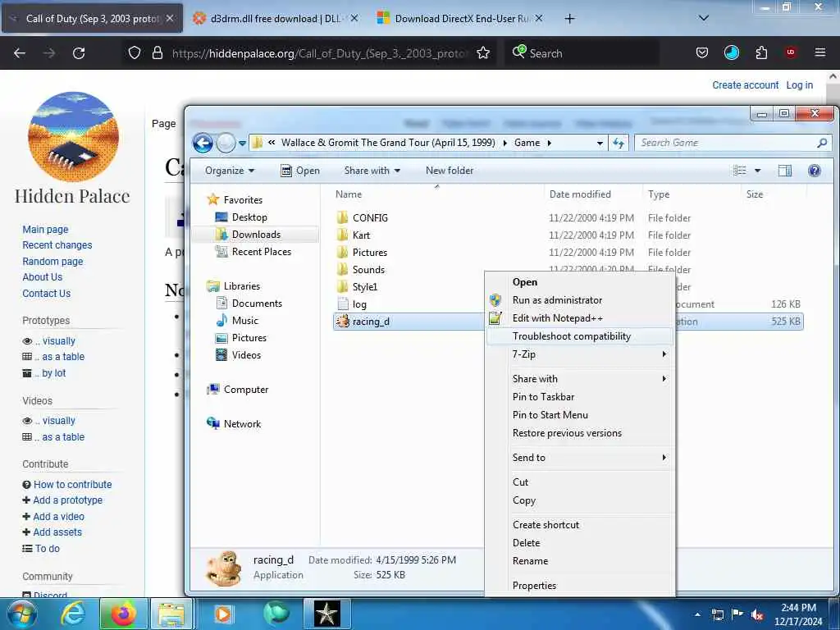Open Firefox hamburger application menu
Viewport: 840px width, 630px height.
[x=819, y=52]
